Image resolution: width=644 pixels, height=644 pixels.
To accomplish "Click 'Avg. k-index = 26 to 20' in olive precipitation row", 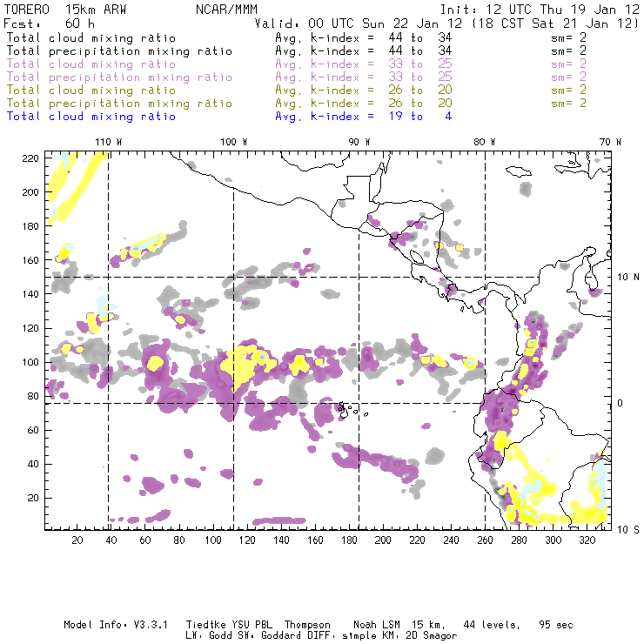I will click(364, 103).
